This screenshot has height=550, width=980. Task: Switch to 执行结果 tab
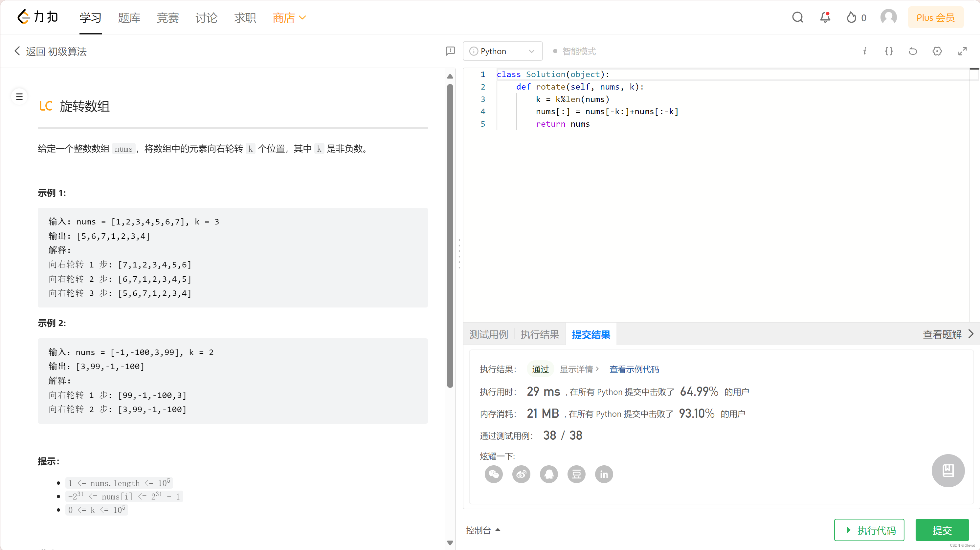(x=540, y=334)
